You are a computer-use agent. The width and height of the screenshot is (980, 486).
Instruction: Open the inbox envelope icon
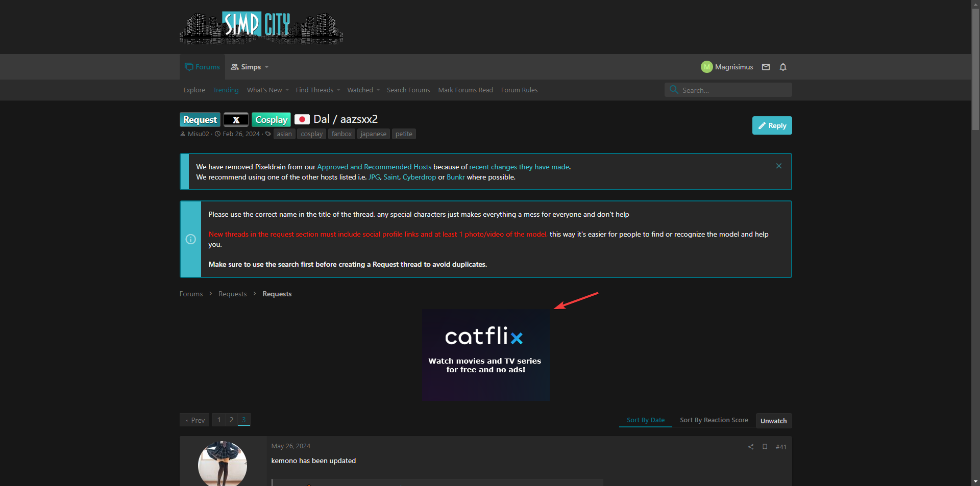(766, 67)
